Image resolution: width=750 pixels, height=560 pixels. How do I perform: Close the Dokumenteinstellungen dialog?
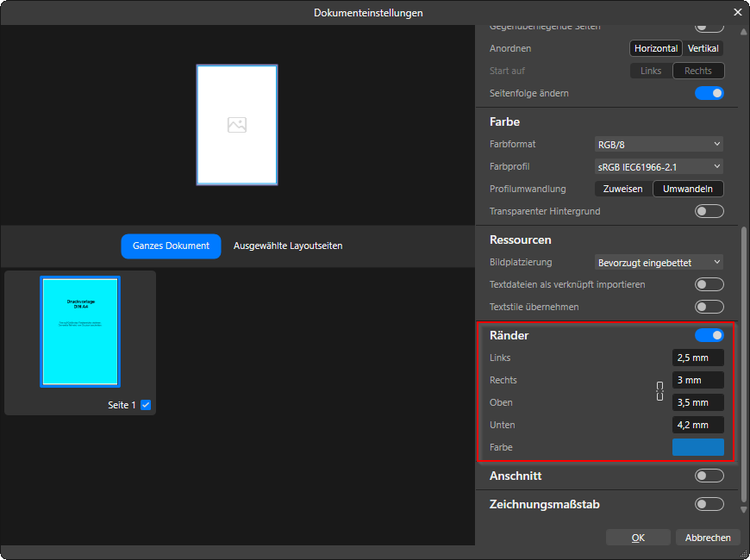tap(738, 12)
